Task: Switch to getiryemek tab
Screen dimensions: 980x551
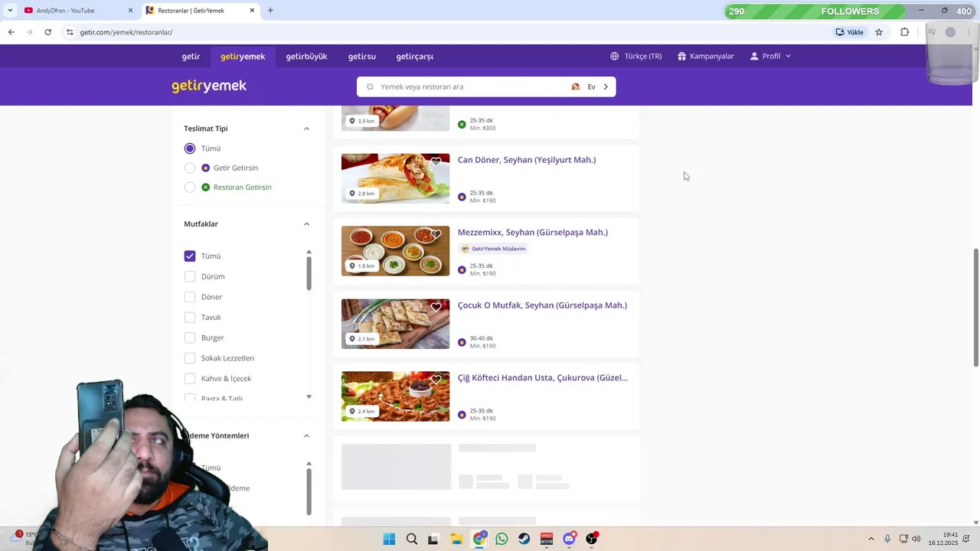Action: (243, 56)
